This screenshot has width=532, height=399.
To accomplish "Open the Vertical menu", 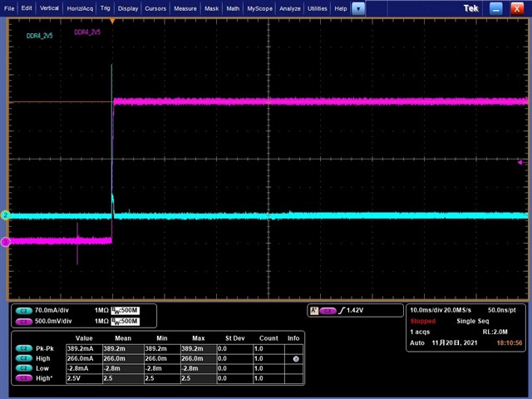I will (x=49, y=8).
